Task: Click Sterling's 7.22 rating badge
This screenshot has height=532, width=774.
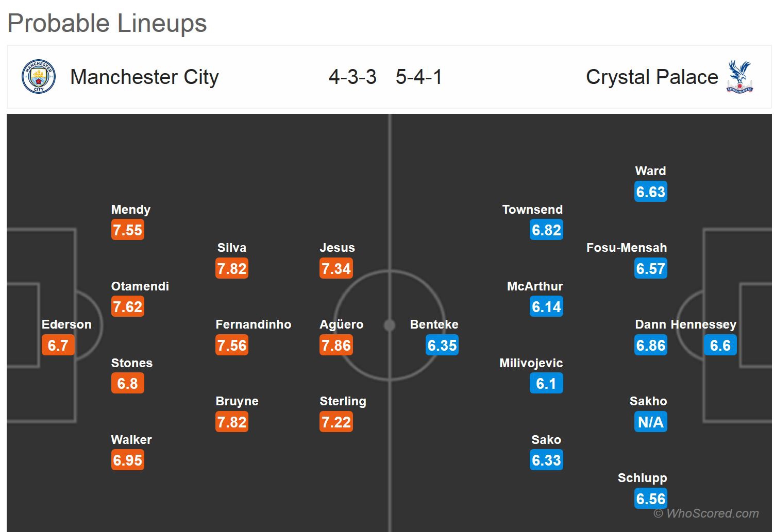Action: coord(336,422)
